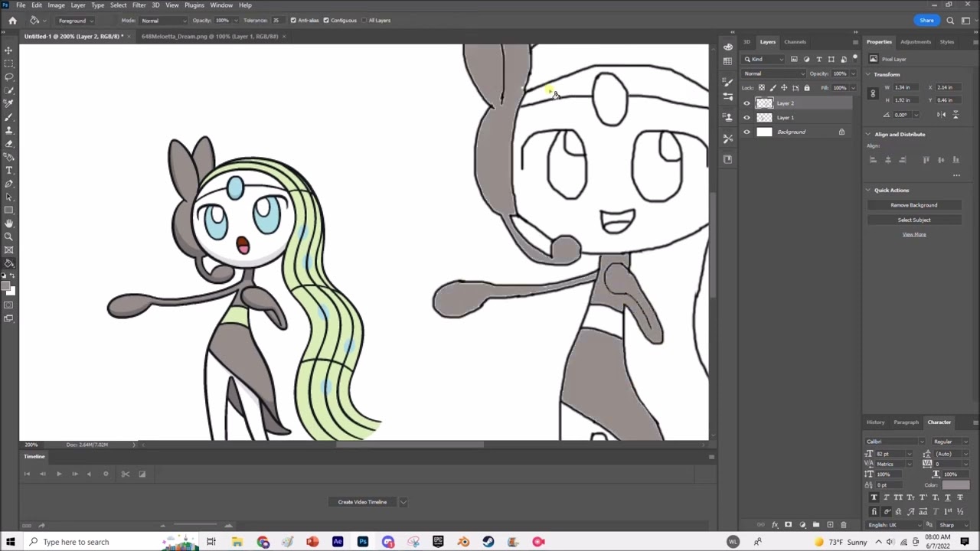Click the Lock all padlock icon
This screenshot has width=980, height=551.
click(x=806, y=88)
